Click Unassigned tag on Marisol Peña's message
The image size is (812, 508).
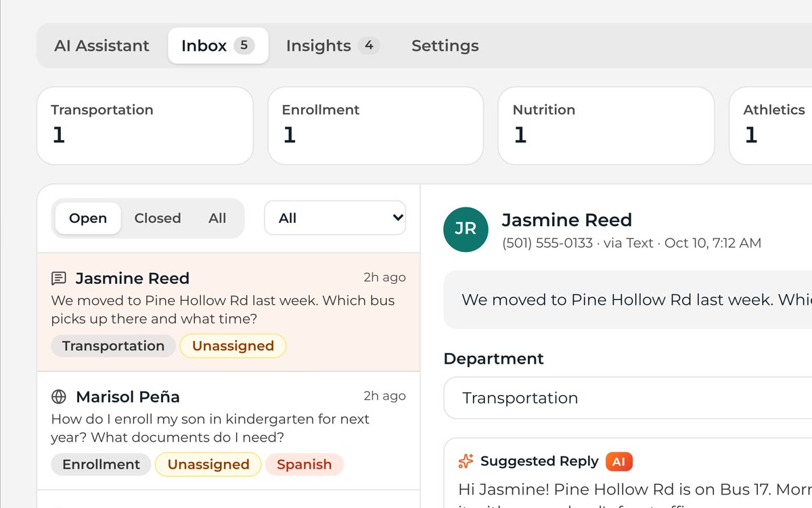coord(208,465)
